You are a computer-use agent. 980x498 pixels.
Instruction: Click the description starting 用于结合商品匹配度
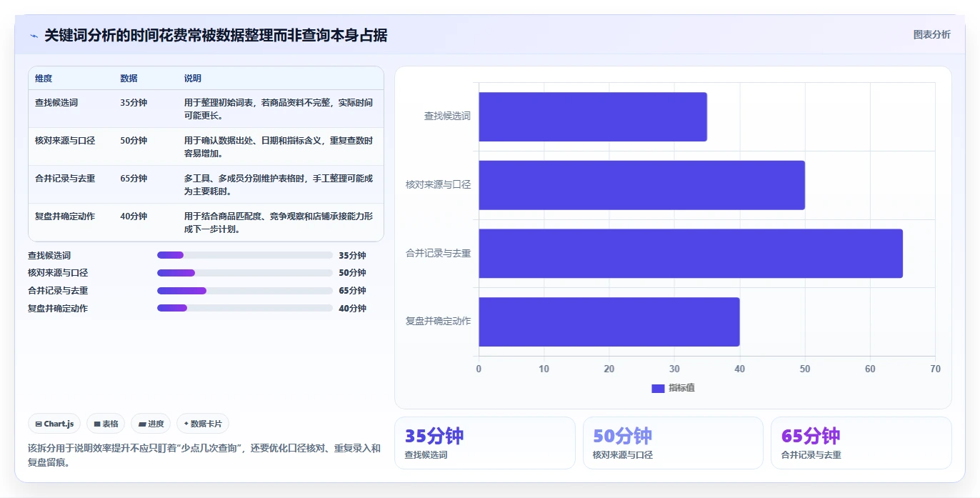point(279,223)
